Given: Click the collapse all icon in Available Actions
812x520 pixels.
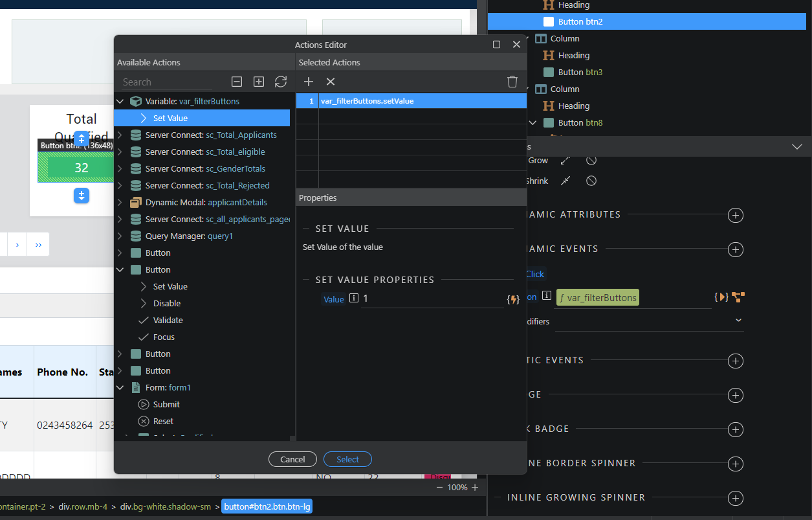Looking at the screenshot, I should 237,82.
